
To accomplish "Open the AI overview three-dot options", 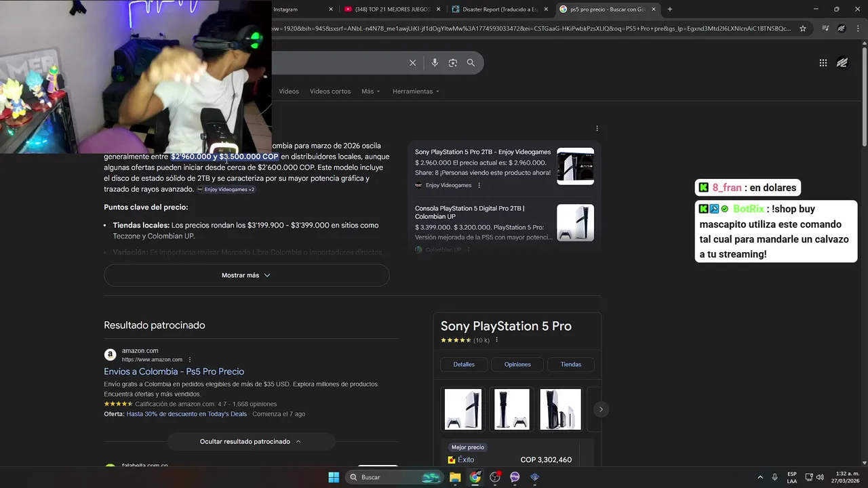I will 597,128.
